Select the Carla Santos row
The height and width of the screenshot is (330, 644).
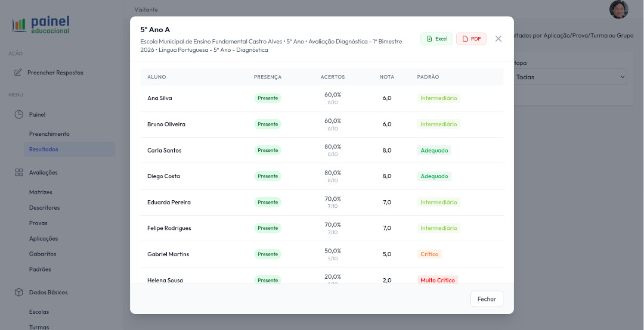click(165, 150)
